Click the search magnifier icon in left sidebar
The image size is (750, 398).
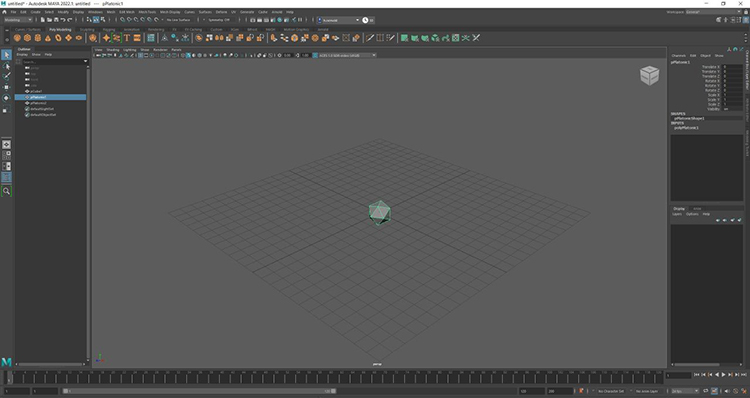tap(6, 191)
